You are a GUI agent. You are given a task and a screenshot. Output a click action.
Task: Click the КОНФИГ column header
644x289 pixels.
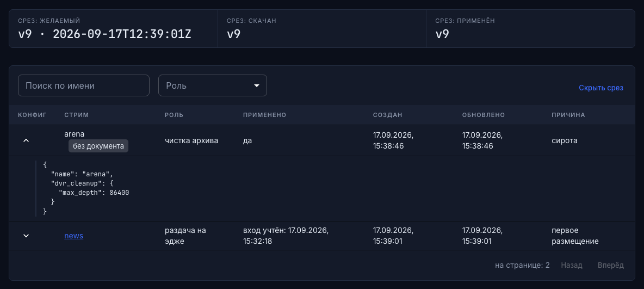[32, 115]
